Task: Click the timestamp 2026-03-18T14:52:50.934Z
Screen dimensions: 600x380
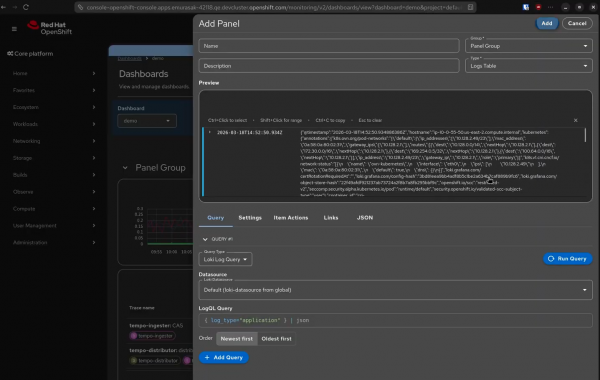Action: pos(249,132)
